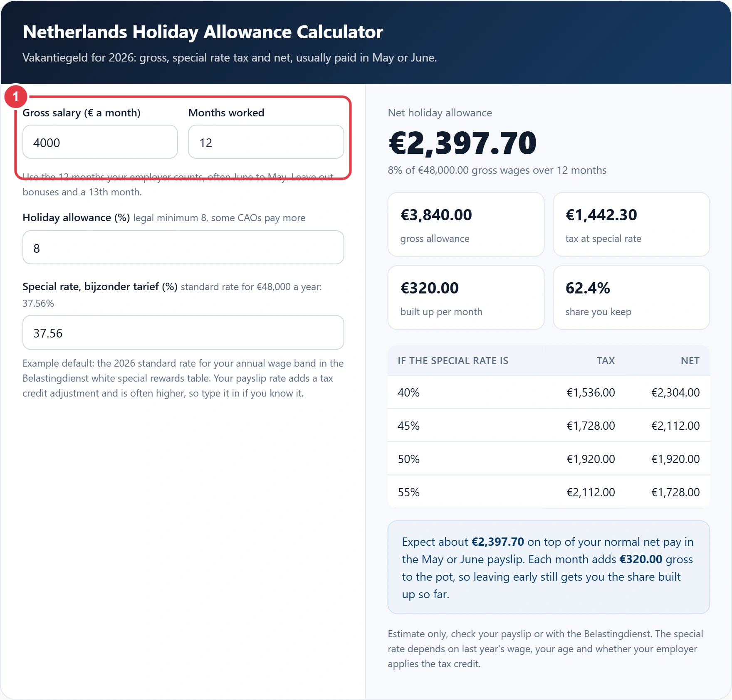Select the 45% special rate row label
This screenshot has height=700, width=732.
pos(408,426)
